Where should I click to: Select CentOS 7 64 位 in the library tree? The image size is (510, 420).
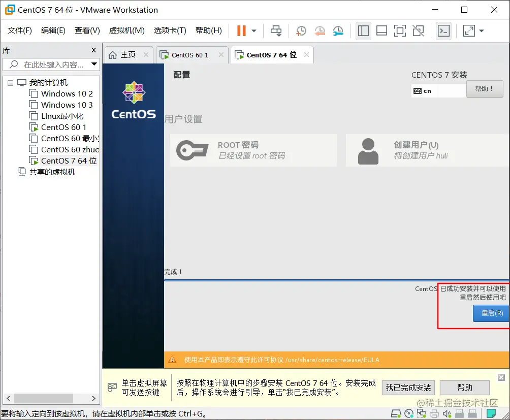pos(63,160)
